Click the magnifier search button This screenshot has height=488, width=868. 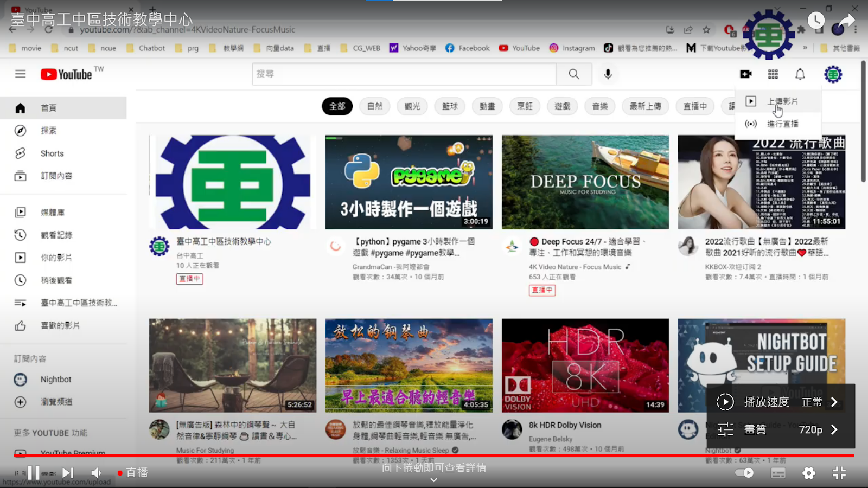point(574,74)
